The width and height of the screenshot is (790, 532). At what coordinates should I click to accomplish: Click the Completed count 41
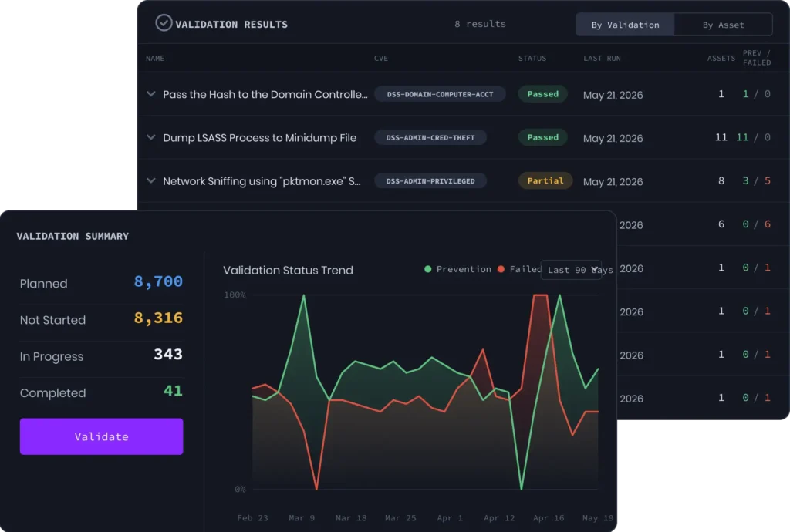173,391
